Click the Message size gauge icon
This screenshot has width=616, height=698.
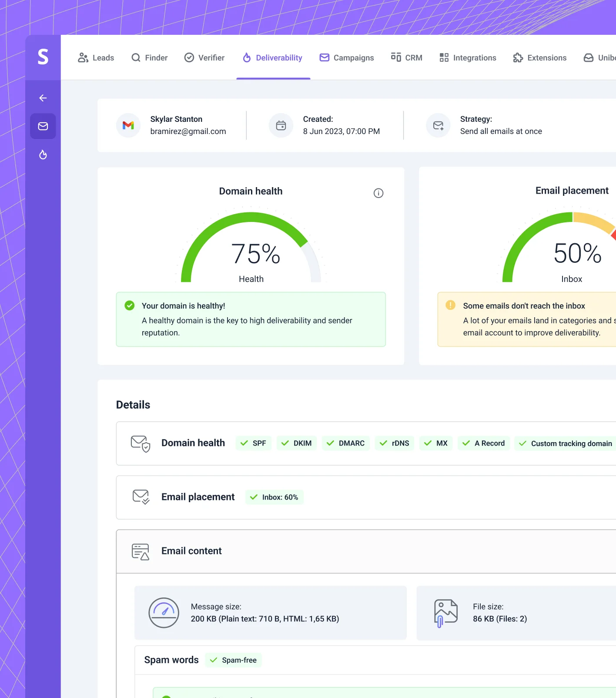click(x=164, y=613)
